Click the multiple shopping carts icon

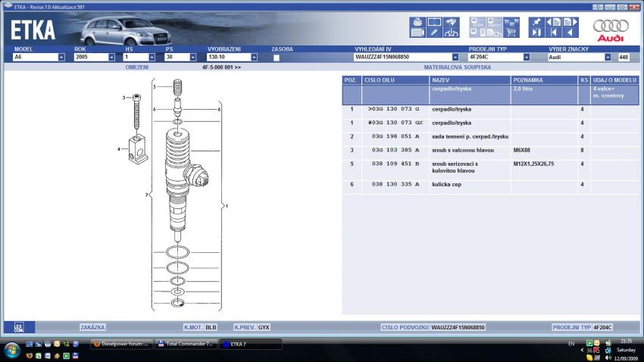[511, 22]
